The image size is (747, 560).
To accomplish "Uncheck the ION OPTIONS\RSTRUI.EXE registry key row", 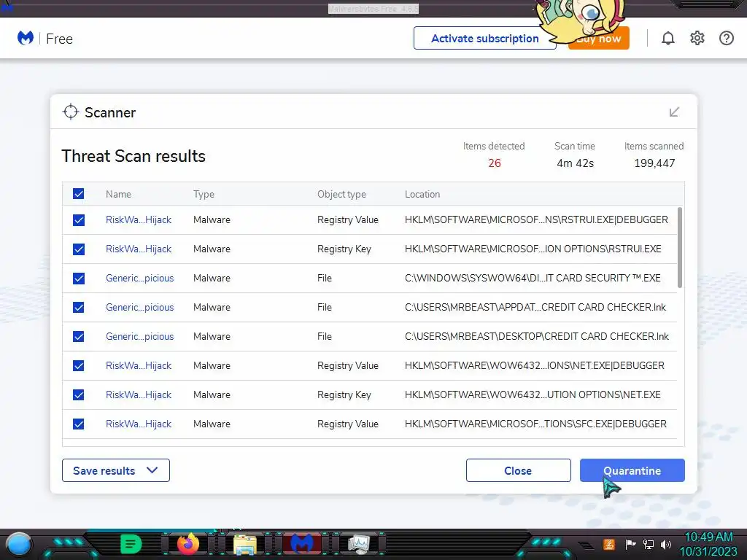I will click(x=79, y=249).
